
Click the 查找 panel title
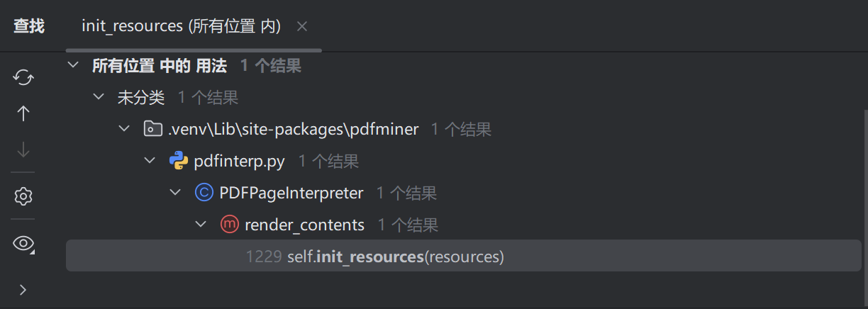[x=29, y=26]
